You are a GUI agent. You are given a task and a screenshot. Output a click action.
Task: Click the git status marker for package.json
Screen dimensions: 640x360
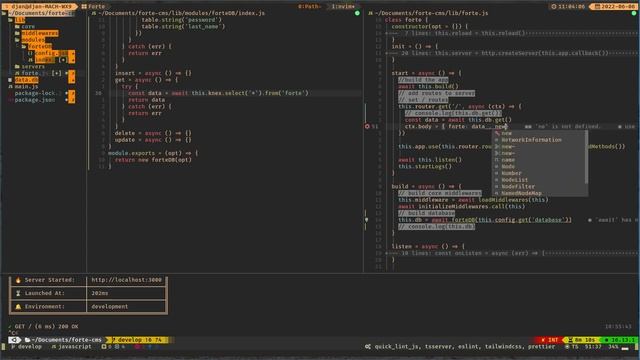(x=71, y=100)
